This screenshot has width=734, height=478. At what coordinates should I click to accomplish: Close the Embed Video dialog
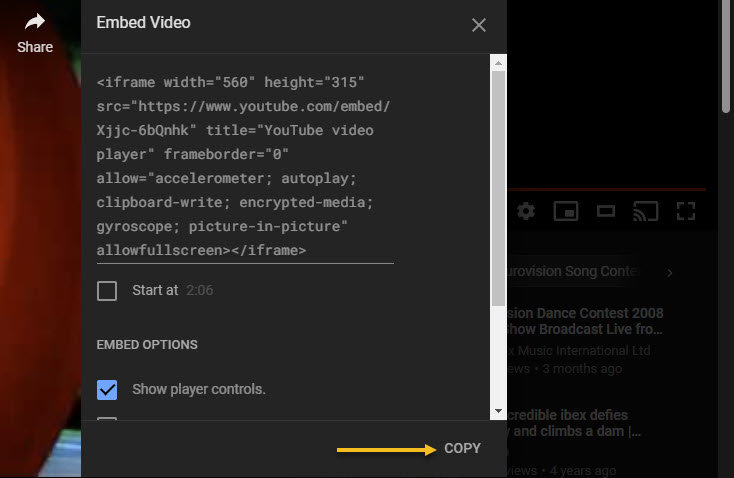click(478, 25)
